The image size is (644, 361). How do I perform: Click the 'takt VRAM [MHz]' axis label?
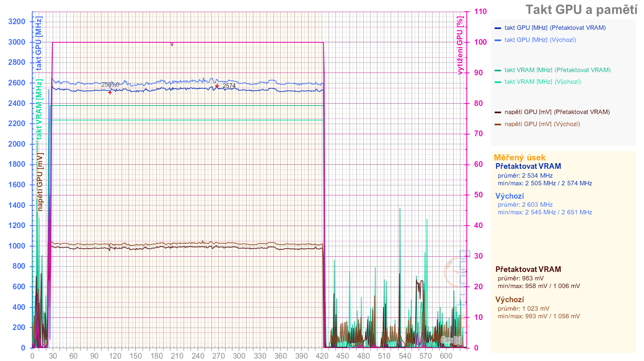(x=39, y=109)
